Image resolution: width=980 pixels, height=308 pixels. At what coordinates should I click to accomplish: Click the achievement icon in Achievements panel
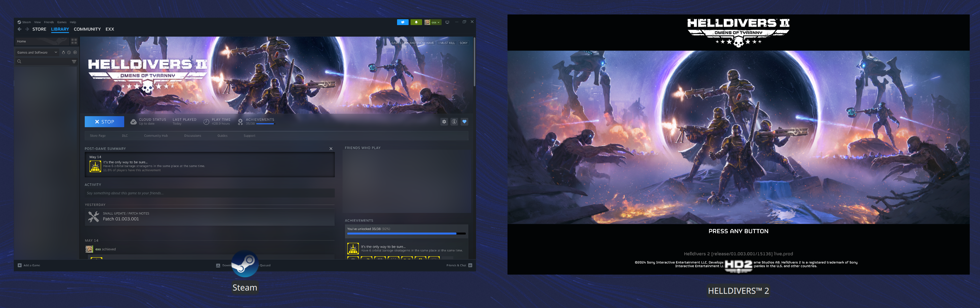353,249
